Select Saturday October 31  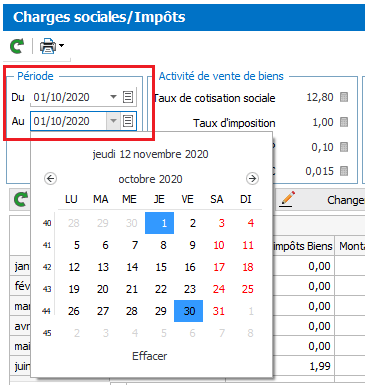(219, 311)
